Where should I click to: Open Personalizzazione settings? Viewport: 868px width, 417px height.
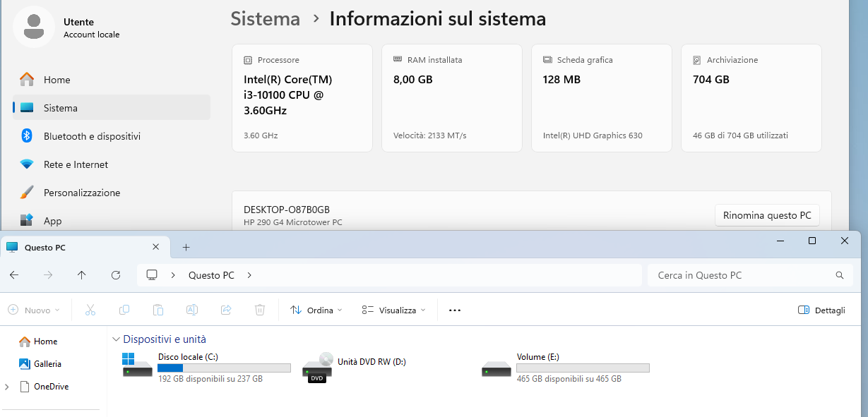click(112, 193)
